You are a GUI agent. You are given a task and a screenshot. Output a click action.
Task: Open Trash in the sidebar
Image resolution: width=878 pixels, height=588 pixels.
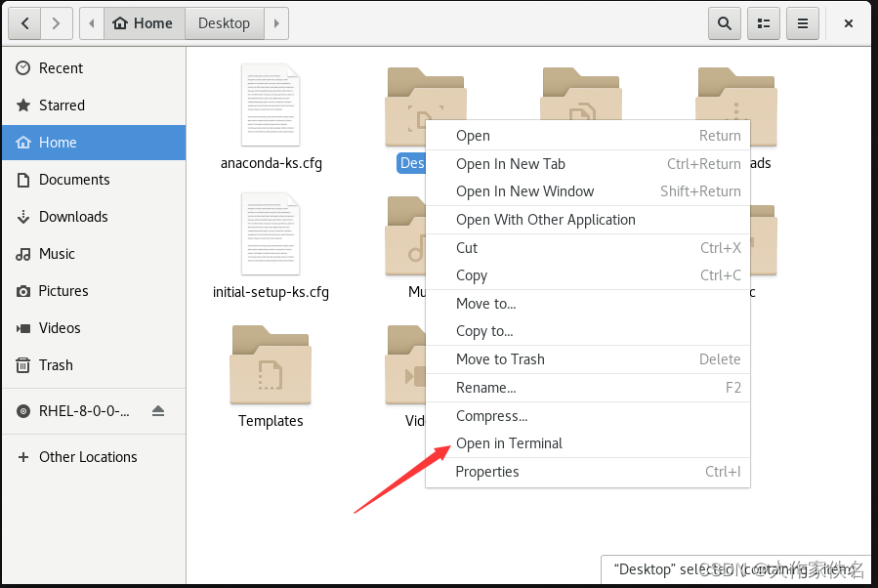coord(94,365)
